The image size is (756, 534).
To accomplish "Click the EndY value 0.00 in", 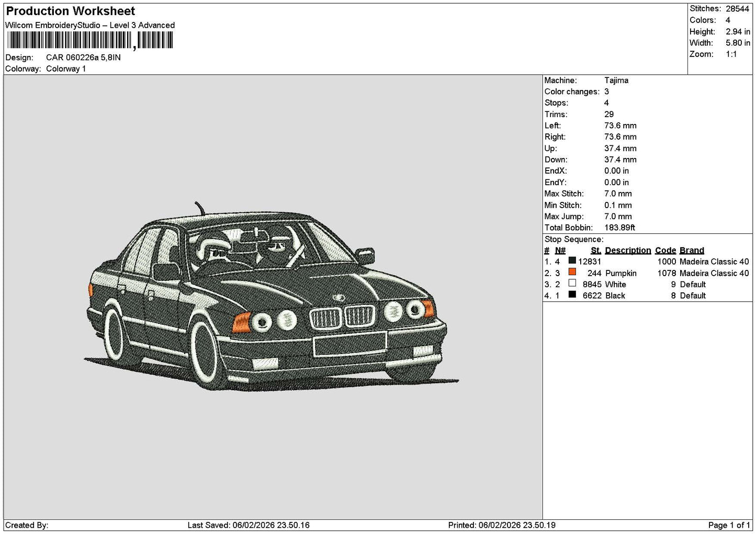I will [x=617, y=183].
